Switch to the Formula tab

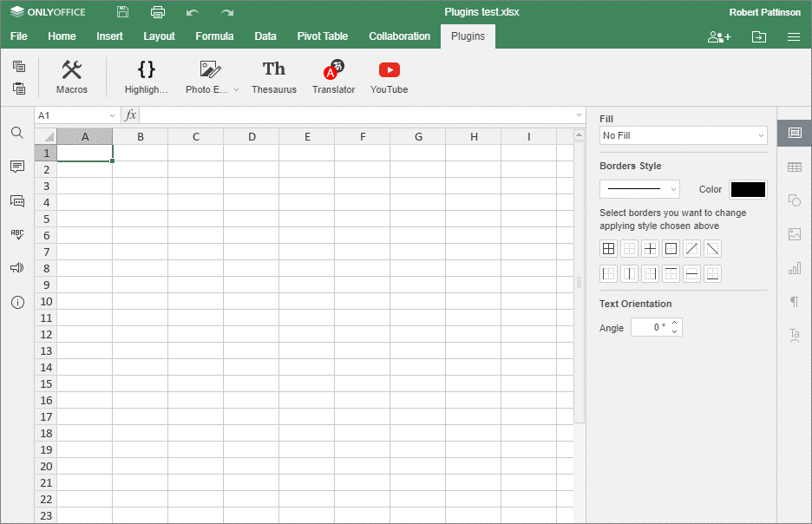point(214,36)
